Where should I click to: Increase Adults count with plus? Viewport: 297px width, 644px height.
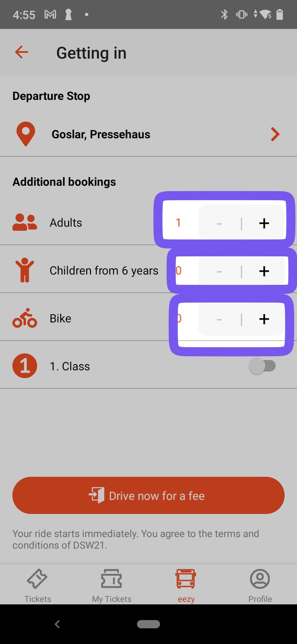pos(264,223)
